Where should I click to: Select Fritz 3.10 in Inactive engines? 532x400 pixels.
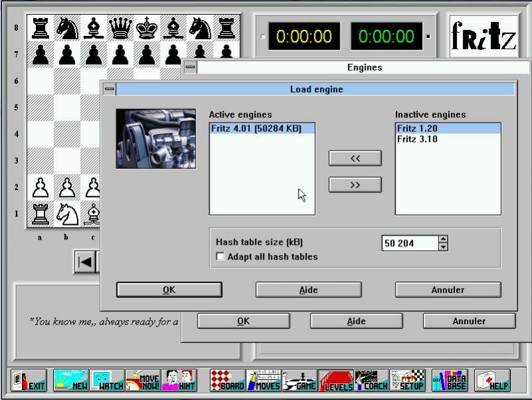417,139
